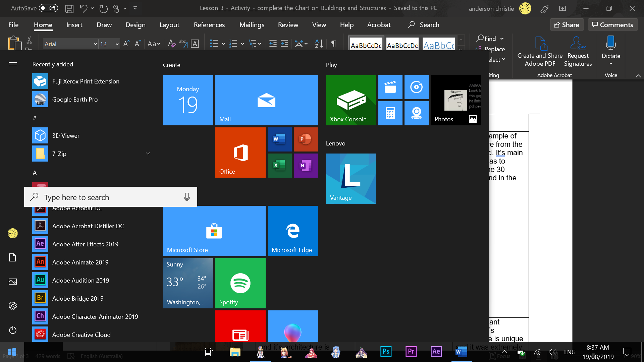Open the Spotify tile
The image size is (644, 362).
[x=240, y=283]
